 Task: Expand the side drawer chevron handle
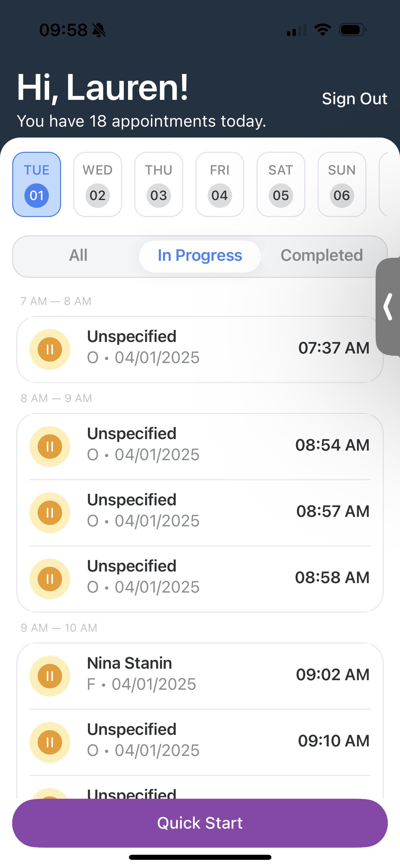point(388,307)
